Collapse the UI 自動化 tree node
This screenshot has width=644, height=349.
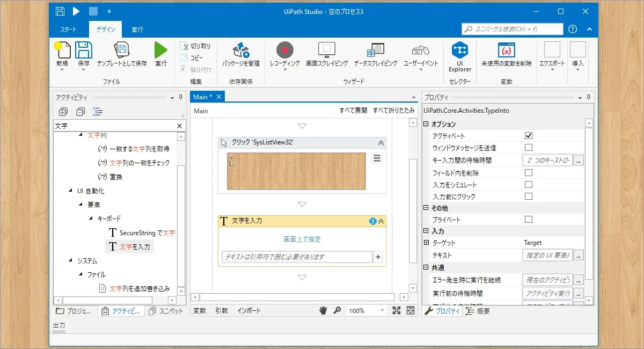point(71,191)
